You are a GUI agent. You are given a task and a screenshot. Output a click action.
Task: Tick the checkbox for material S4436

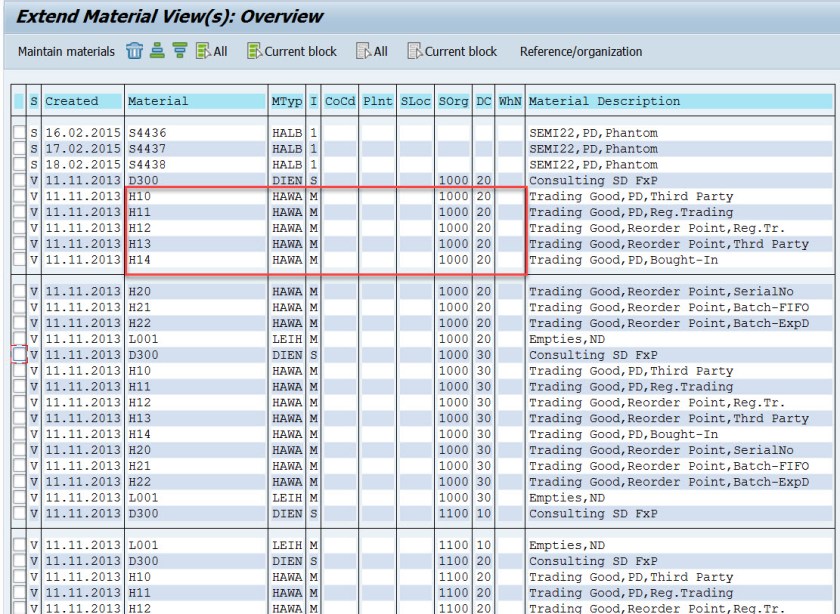19,133
